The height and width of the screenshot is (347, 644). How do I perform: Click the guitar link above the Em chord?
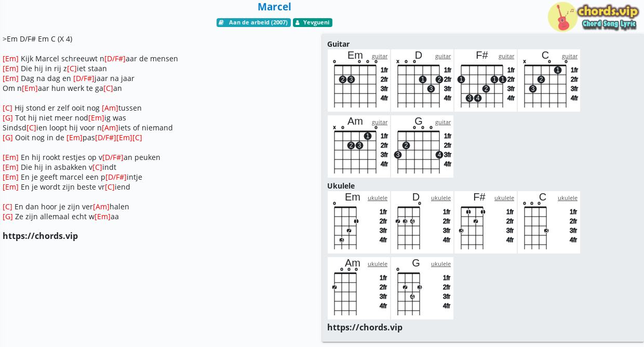click(380, 56)
